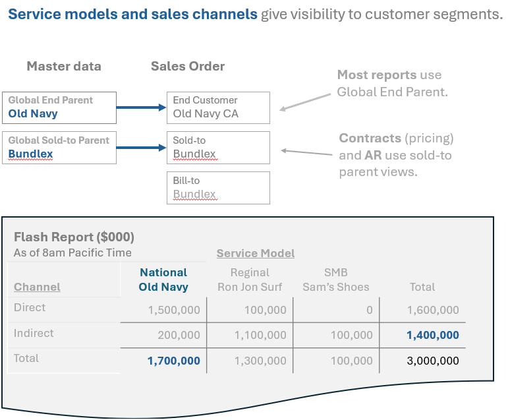The image size is (508, 420).
Task: Click the 3,000,000 grand total cell
Action: [433, 361]
